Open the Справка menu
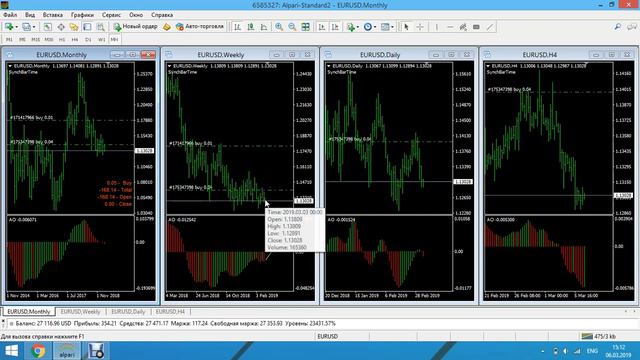640x360 pixels. coord(162,15)
